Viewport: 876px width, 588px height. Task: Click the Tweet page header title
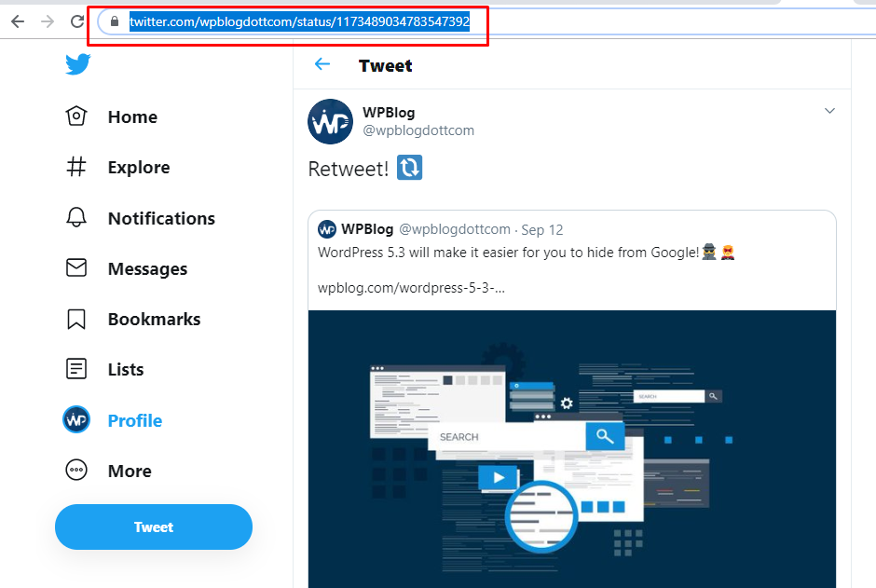point(386,66)
